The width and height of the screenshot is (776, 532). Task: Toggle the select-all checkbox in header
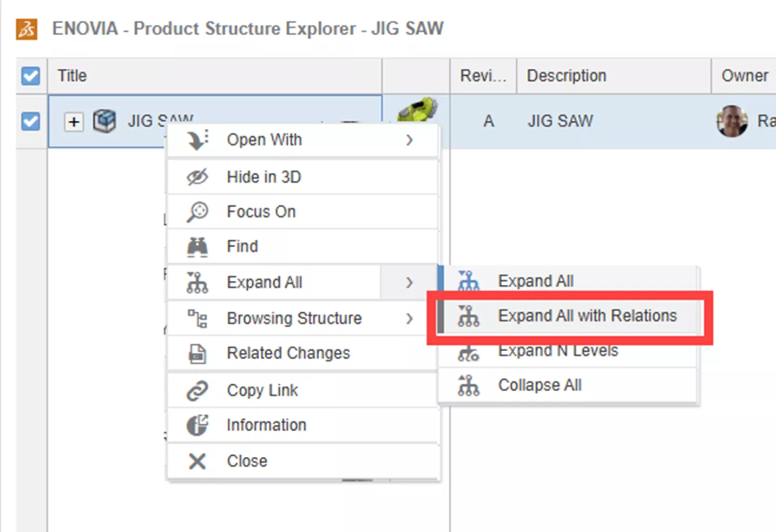coord(31,76)
